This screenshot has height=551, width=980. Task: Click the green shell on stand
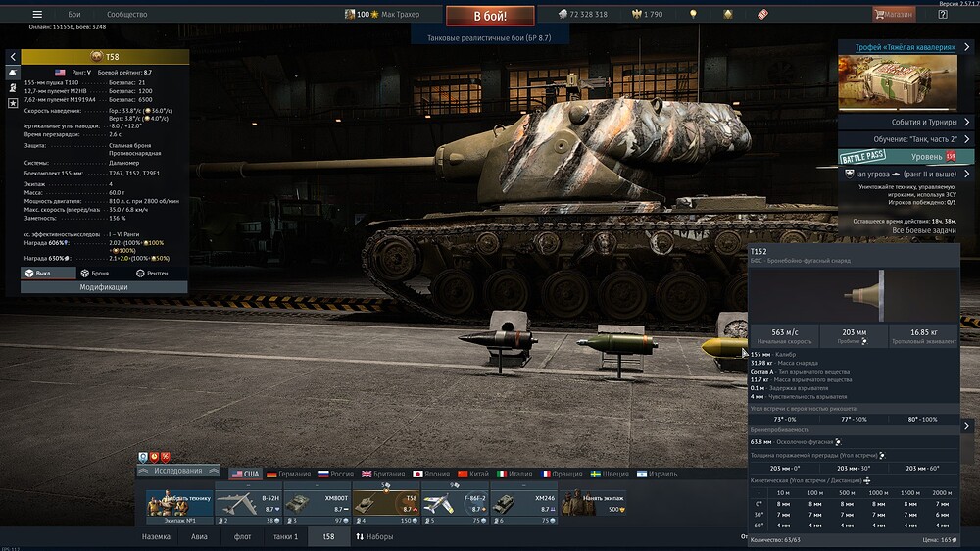click(616, 343)
